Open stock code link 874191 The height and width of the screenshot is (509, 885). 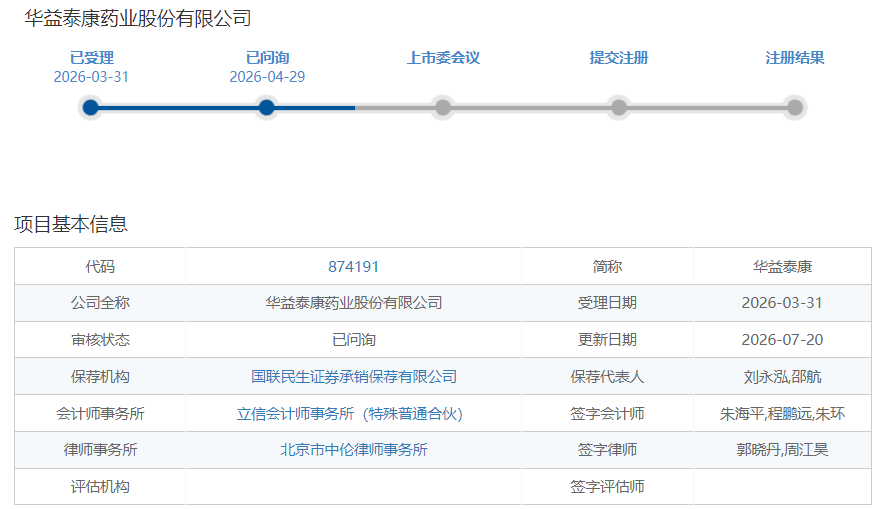(x=353, y=266)
